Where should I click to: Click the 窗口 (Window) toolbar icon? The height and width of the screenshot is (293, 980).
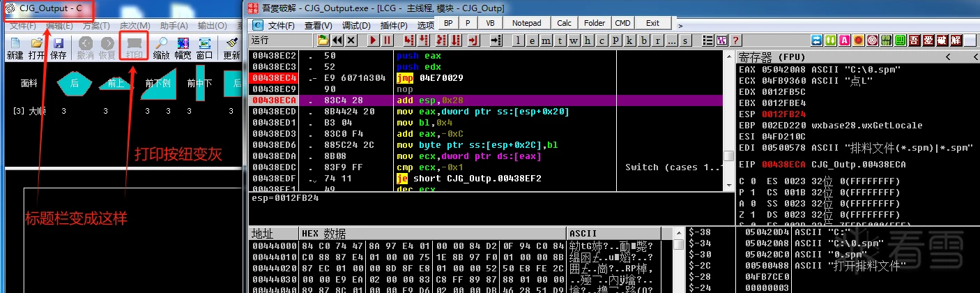pos(204,49)
